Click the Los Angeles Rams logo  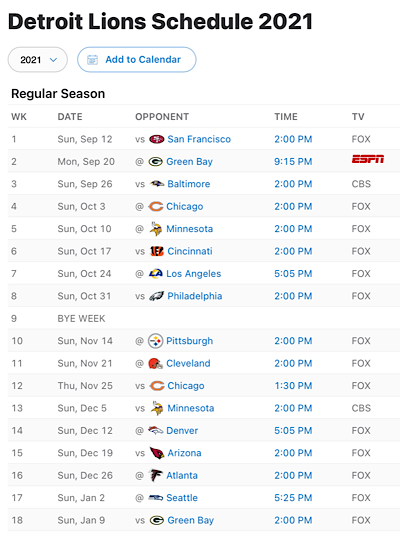[156, 274]
